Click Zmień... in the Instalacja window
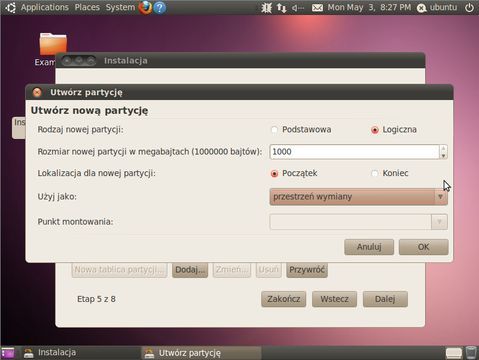The height and width of the screenshot is (360, 479). [x=232, y=270]
